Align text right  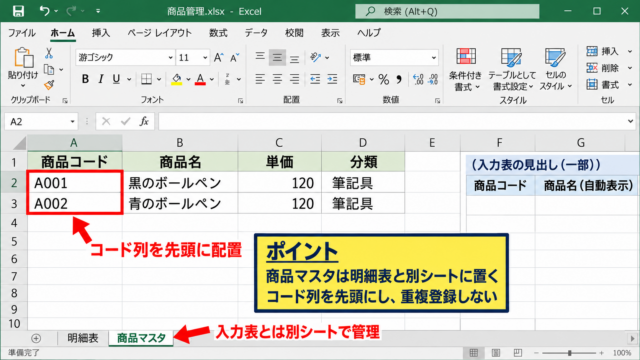click(294, 79)
